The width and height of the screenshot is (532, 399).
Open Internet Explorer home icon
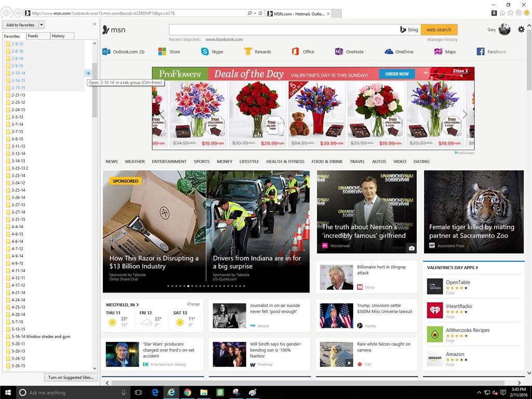[502, 13]
